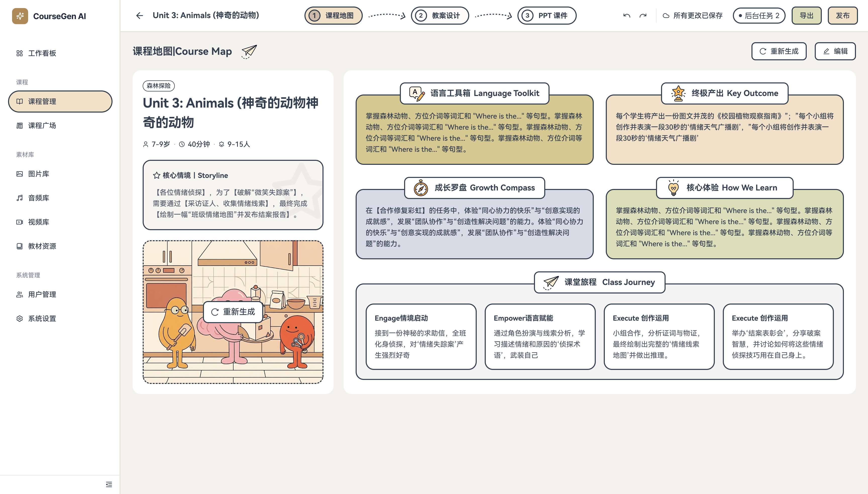Image resolution: width=868 pixels, height=494 pixels.
Task: Click the building icon for 课程广场
Action: pos(20,126)
